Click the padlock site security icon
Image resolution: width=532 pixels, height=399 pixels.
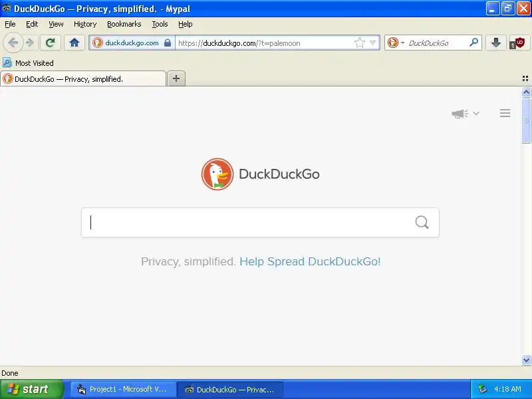168,43
